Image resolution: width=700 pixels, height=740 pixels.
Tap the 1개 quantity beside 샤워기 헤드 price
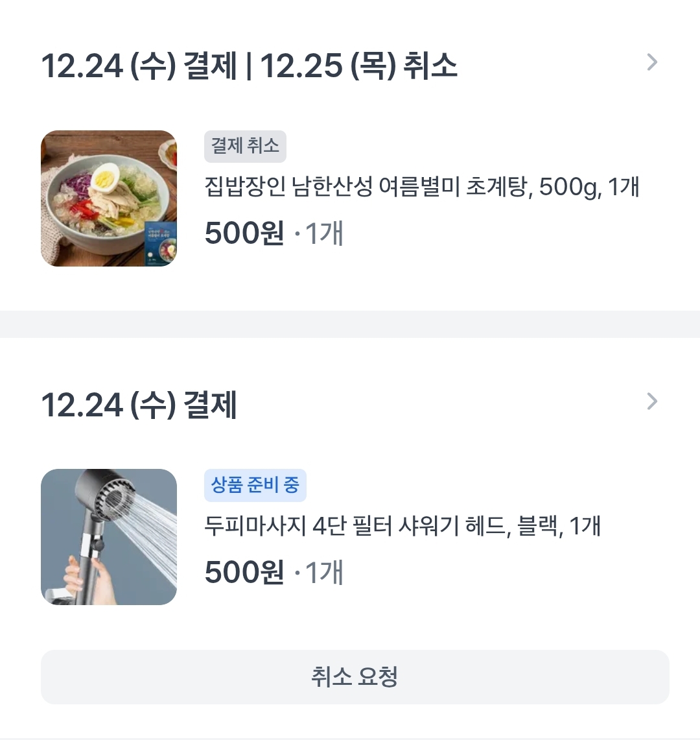[323, 573]
